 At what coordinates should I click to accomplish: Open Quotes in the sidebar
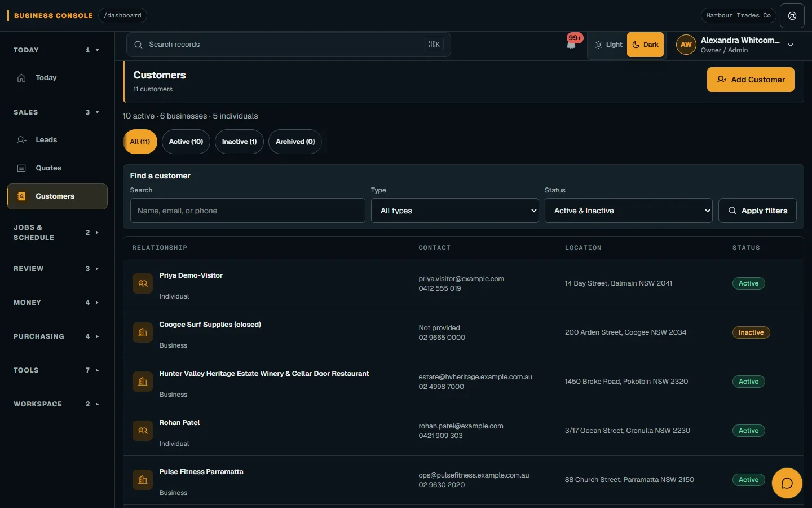(57, 168)
